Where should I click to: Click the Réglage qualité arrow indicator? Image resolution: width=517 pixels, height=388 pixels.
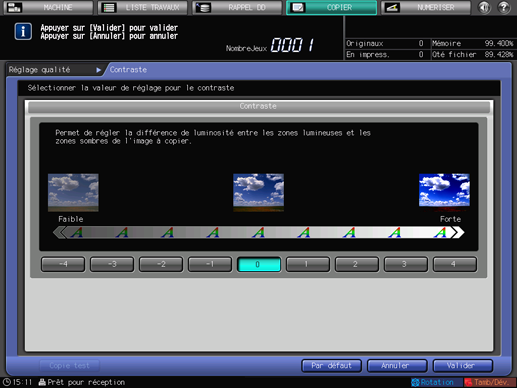point(98,70)
